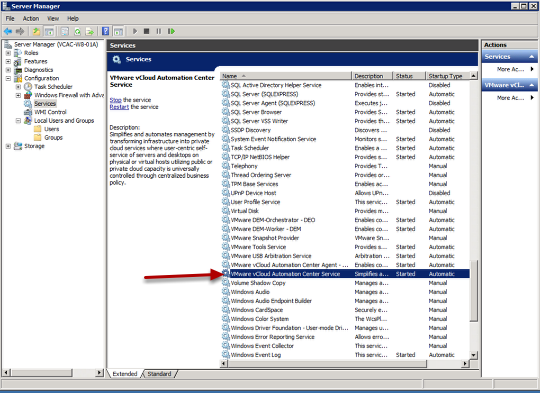Collapse the VMware vCl... Actions section

click(531, 85)
